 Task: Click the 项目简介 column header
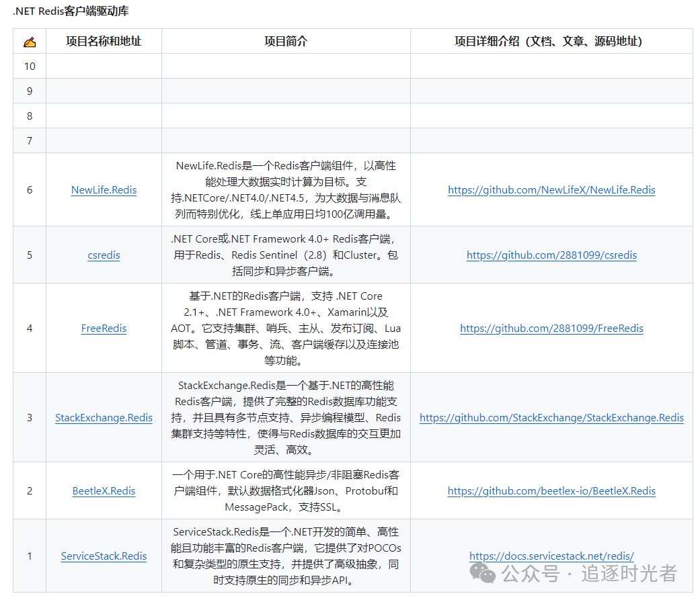pyautogui.click(x=286, y=42)
